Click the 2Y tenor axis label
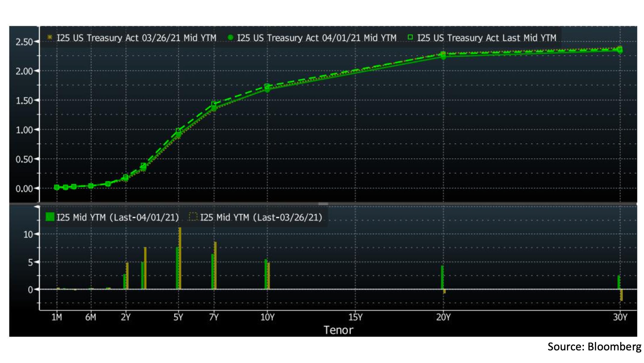The height and width of the screenshot is (363, 644). click(126, 317)
